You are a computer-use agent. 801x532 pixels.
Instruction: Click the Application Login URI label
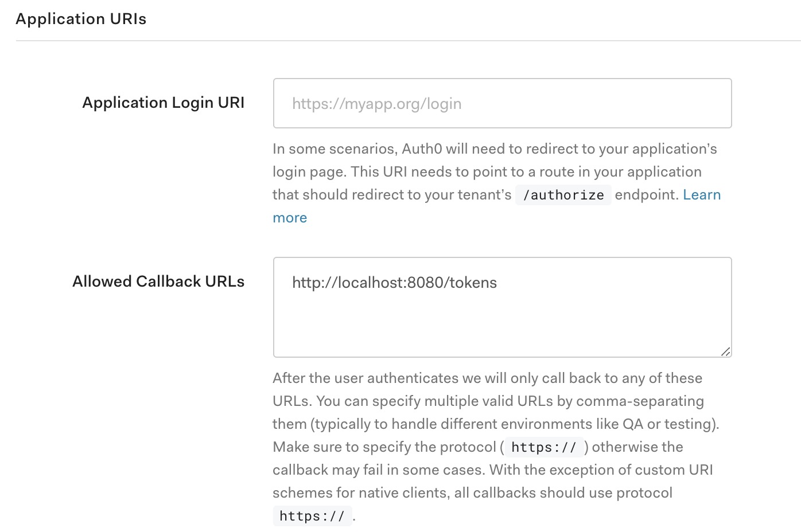[x=164, y=103]
